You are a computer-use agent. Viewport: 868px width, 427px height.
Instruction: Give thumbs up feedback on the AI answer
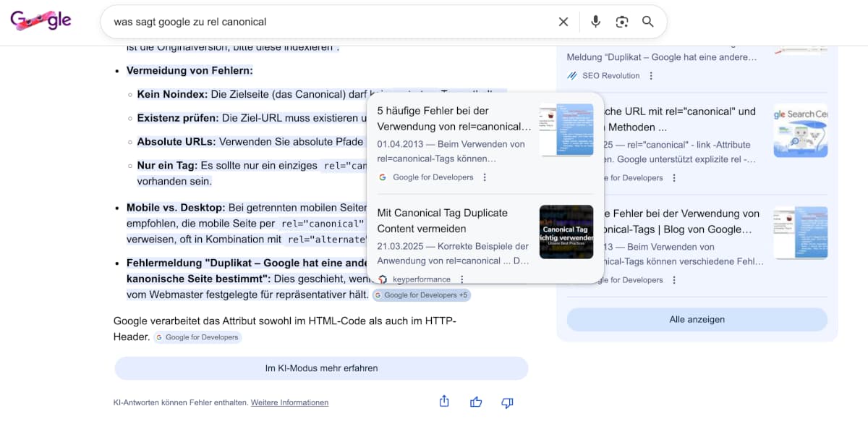point(475,402)
